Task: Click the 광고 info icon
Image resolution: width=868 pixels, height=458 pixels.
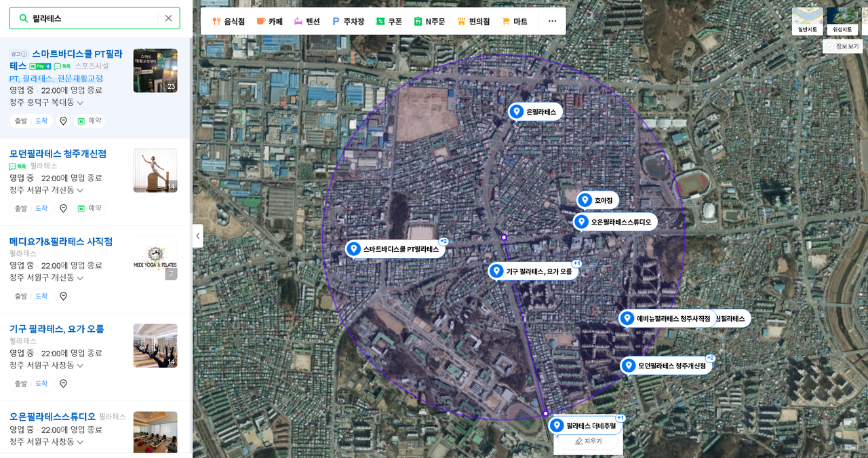Action: tap(18, 54)
